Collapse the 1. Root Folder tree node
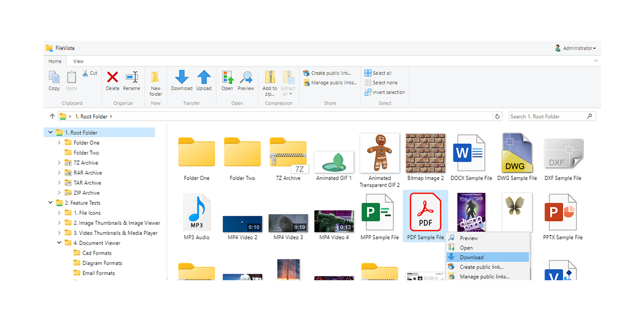The width and height of the screenshot is (644, 322). 50,133
